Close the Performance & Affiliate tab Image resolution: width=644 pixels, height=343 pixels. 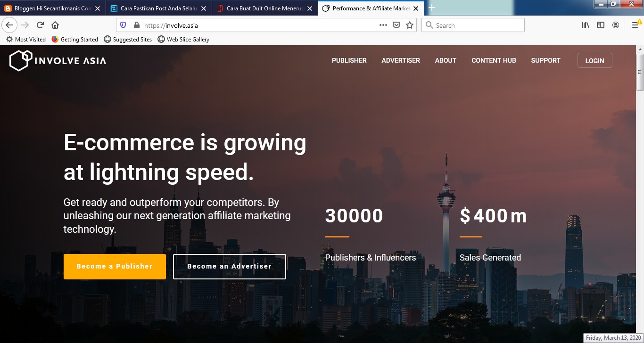coord(416,8)
